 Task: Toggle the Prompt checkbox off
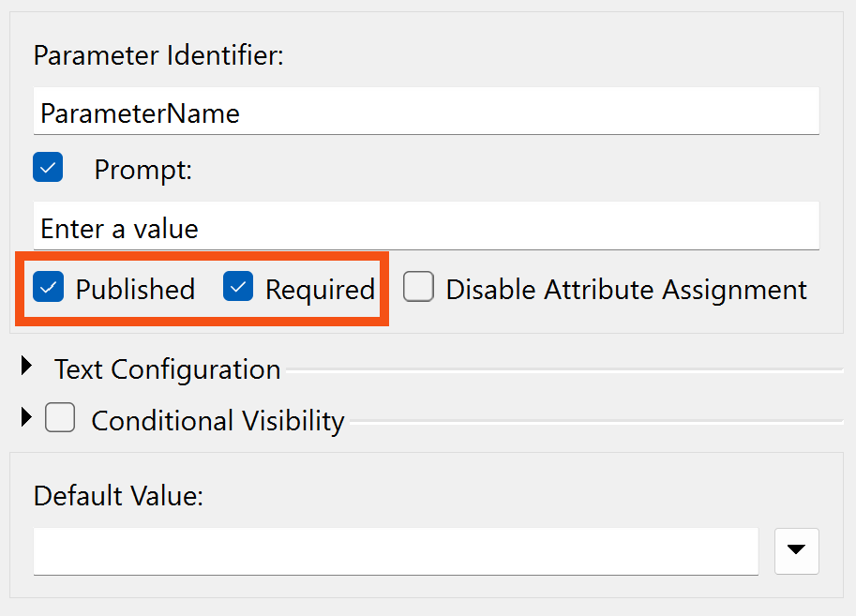tap(48, 167)
